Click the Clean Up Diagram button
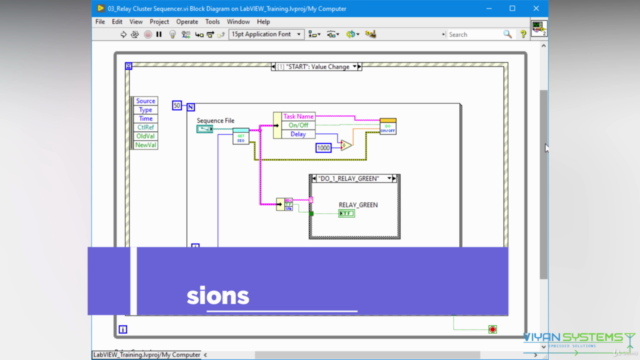The height and width of the screenshot is (360, 640). pyautogui.click(x=371, y=34)
